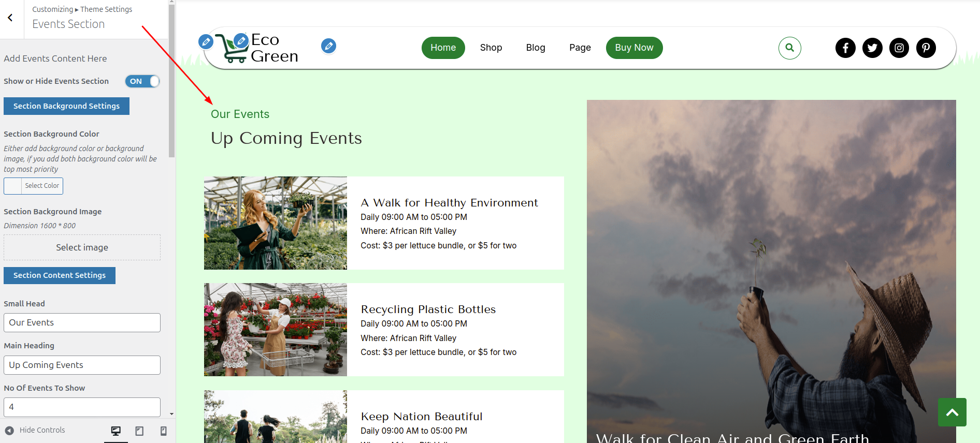Open the Home menu item
Screen dimensions: 980x443
[443, 48]
